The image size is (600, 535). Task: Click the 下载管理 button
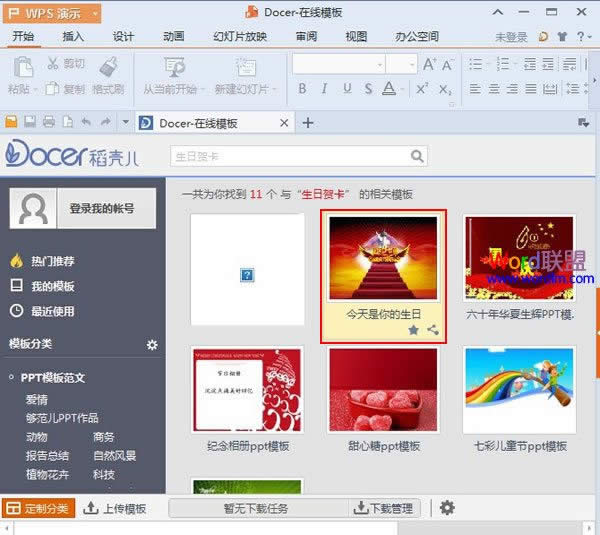383,509
